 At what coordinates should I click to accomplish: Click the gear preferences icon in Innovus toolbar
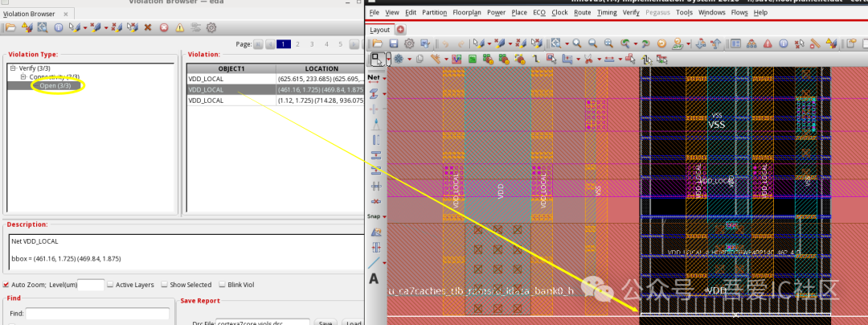pyautogui.click(x=410, y=43)
